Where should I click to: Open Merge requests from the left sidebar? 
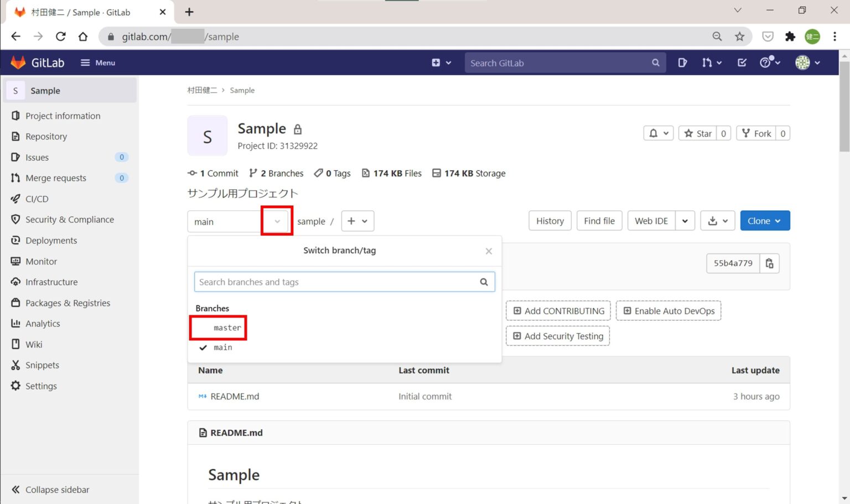55,178
